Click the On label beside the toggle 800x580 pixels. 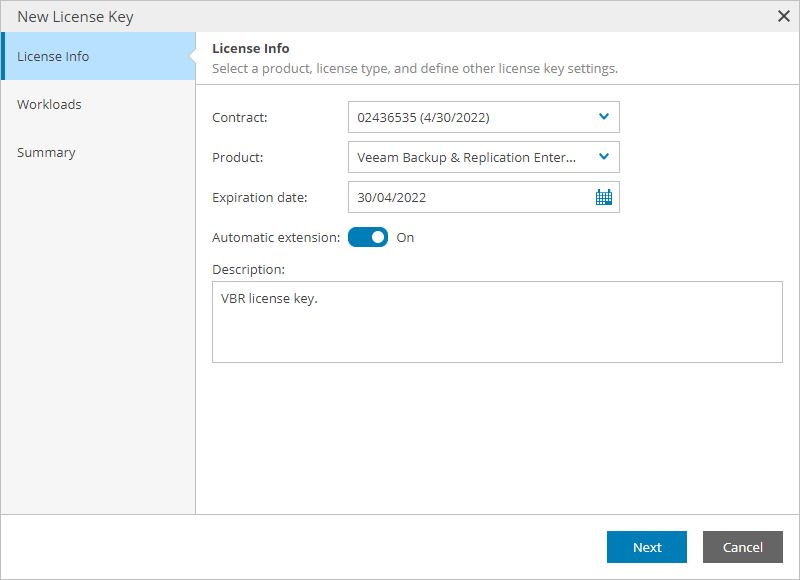tap(405, 238)
